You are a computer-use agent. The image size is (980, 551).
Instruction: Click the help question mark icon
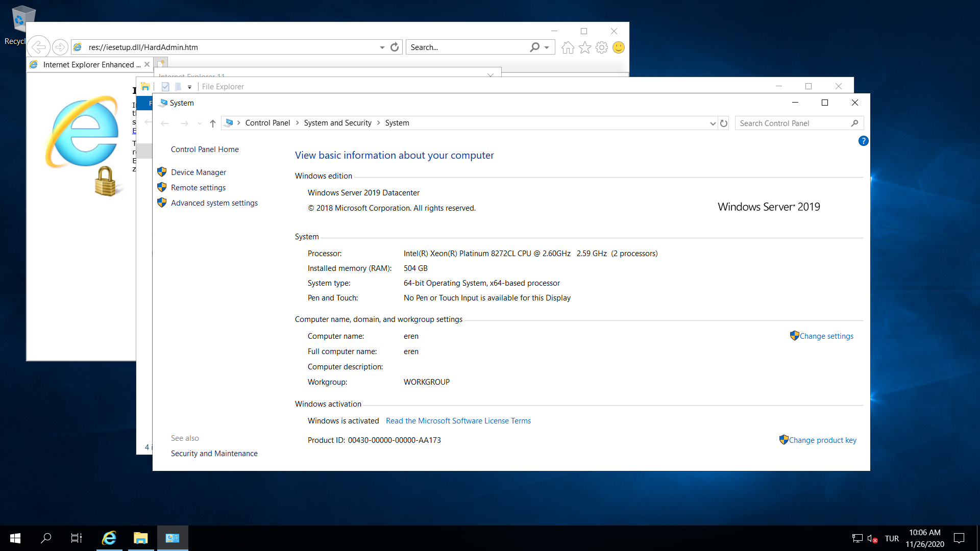click(x=863, y=141)
